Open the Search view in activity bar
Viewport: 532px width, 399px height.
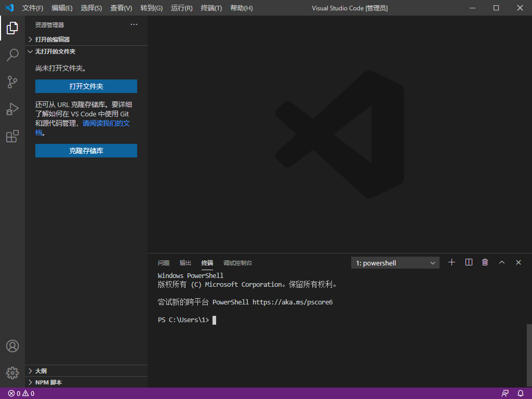12,55
